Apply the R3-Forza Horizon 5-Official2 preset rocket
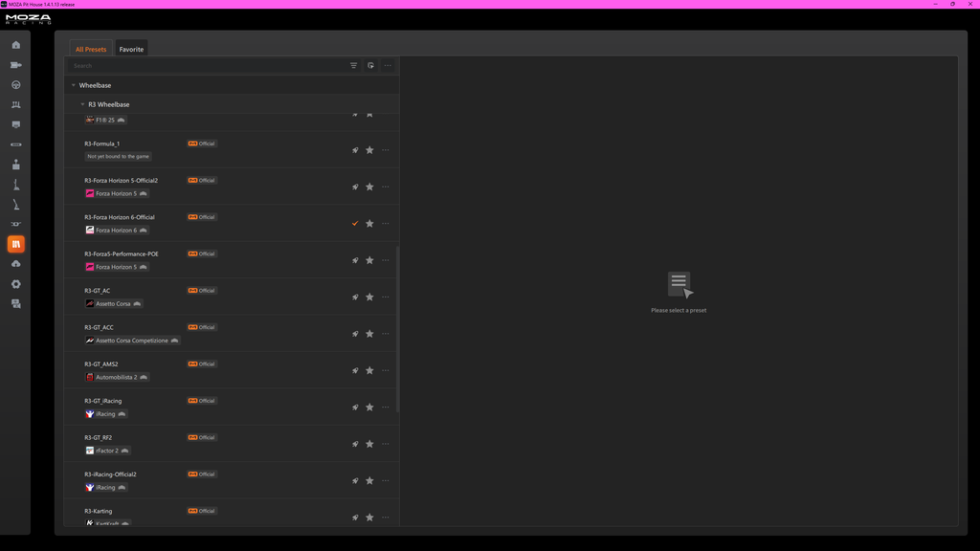 [x=355, y=187]
